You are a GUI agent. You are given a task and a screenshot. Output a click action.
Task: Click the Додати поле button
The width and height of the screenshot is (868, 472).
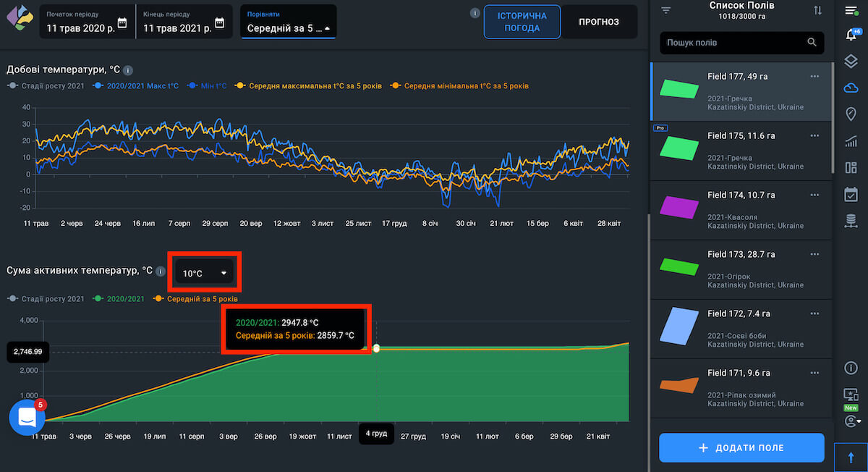[741, 447]
